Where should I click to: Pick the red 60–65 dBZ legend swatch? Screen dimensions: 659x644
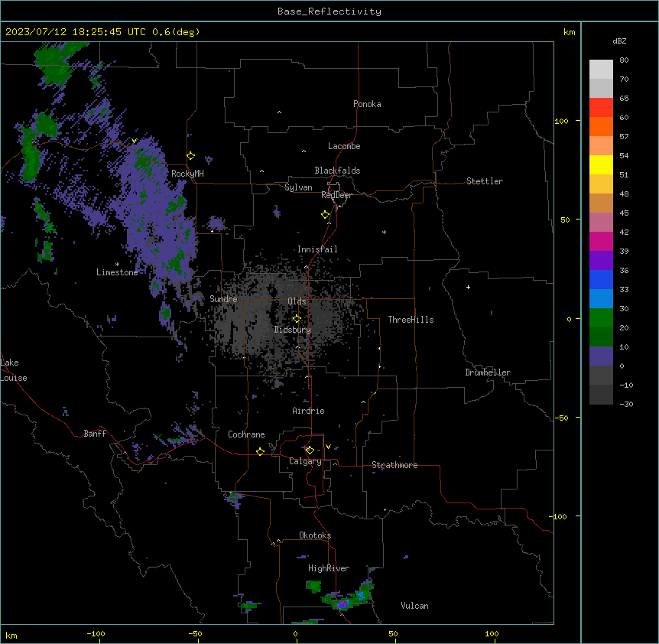click(x=601, y=108)
